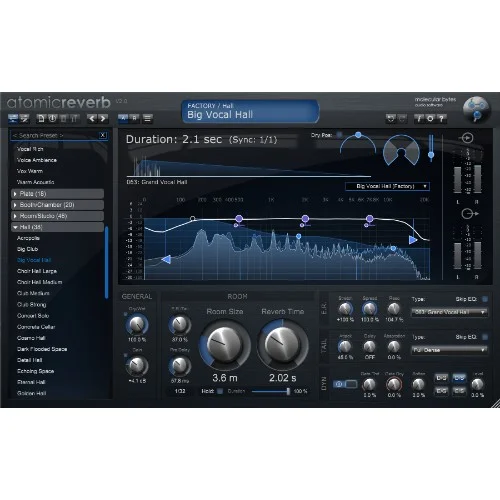Open the Tail Type Dense dropdown
This screenshot has width=500, height=500.
tap(449, 350)
